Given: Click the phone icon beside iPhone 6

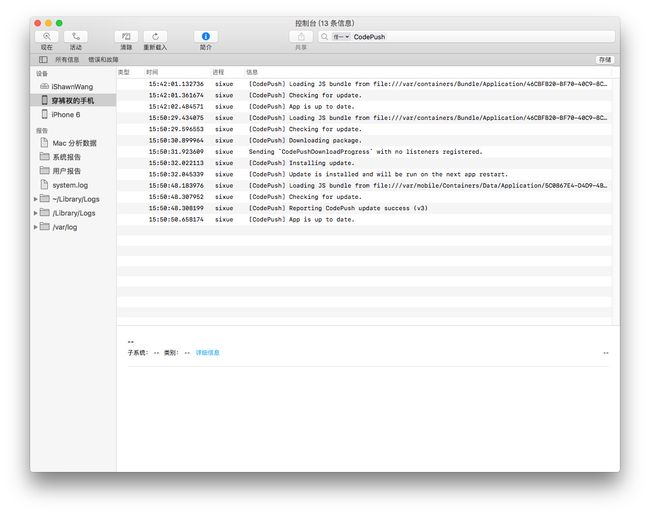Looking at the screenshot, I should [45, 114].
